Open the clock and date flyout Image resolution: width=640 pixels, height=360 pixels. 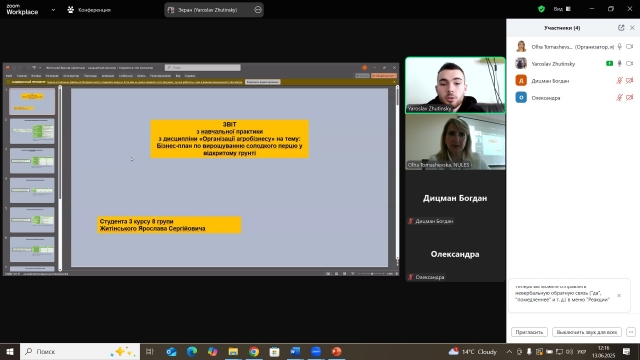pyautogui.click(x=603, y=351)
